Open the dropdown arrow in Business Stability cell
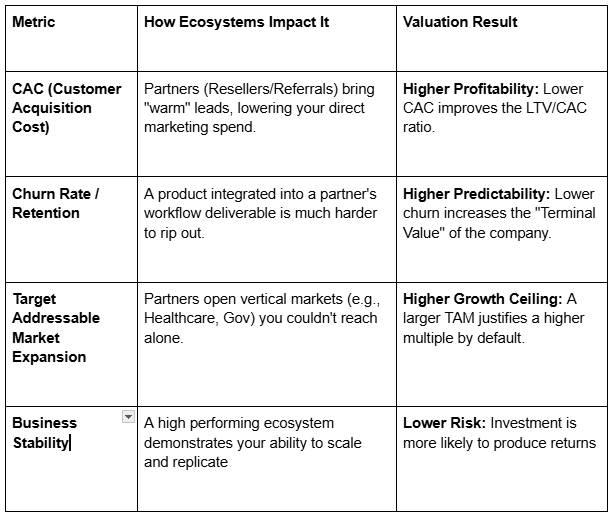This screenshot has width=610, height=515. [128, 417]
